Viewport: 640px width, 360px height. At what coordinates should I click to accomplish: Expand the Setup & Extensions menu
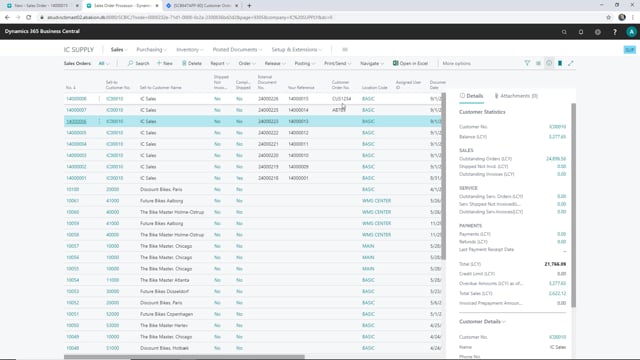click(297, 49)
